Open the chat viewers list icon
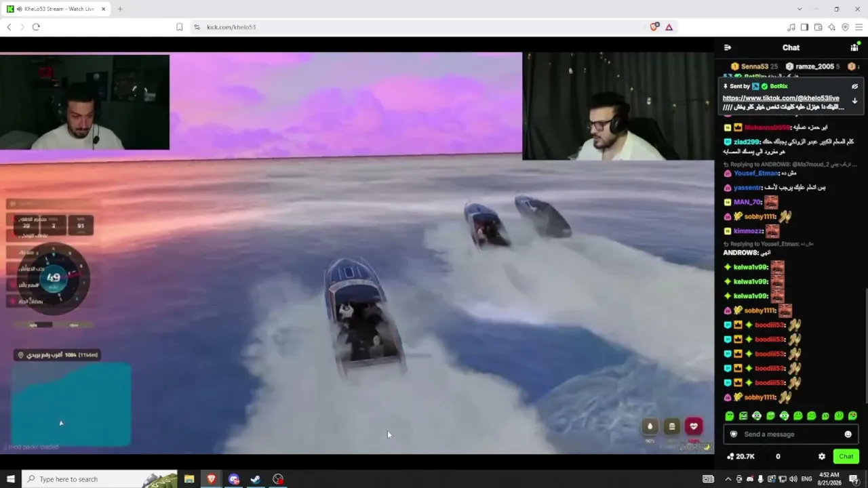 click(x=854, y=47)
